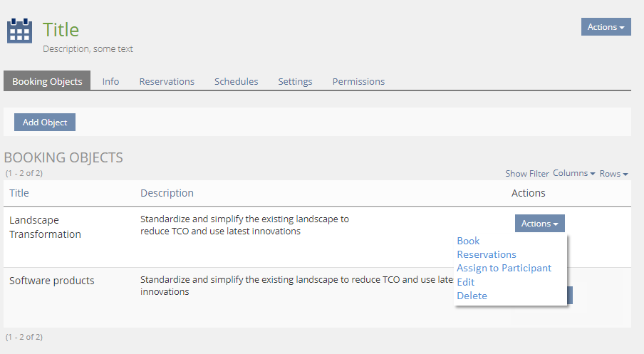Choose Book from the actions menu
644x354 pixels.
[x=468, y=241]
